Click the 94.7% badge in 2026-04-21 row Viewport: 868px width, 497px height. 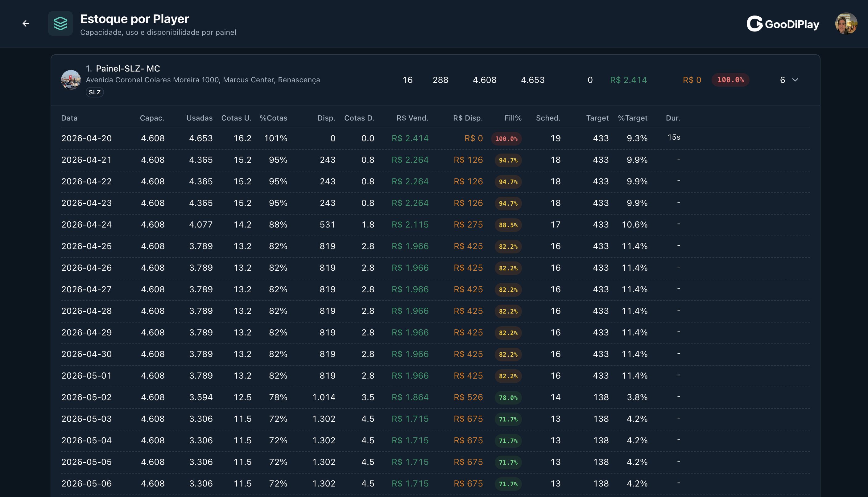[508, 160]
